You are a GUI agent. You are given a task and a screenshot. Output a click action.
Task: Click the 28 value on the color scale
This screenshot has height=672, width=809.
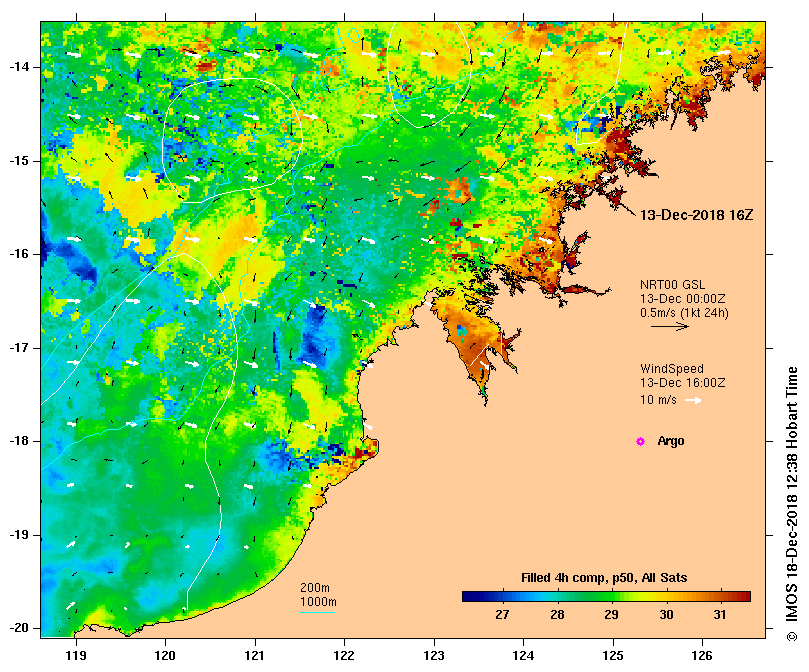pos(557,615)
